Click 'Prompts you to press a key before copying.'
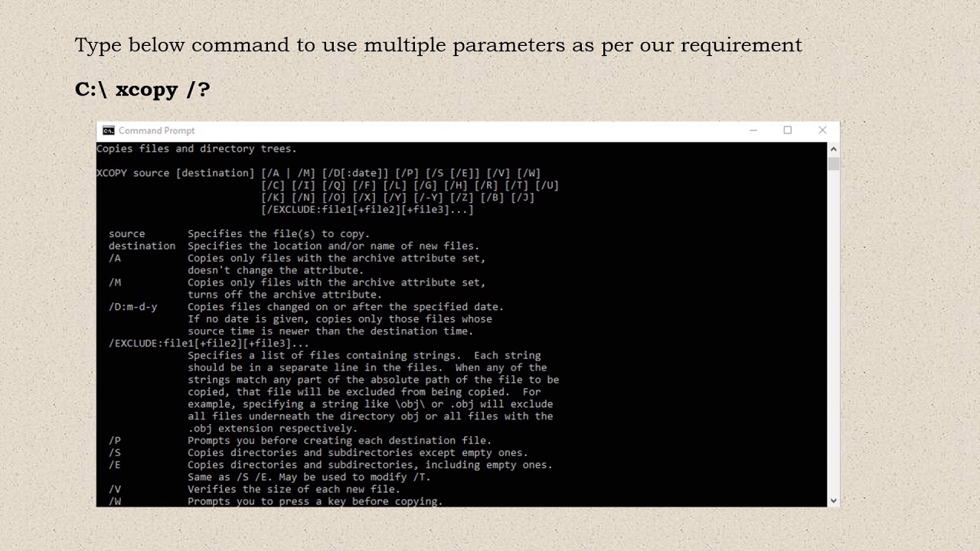 [315, 501]
